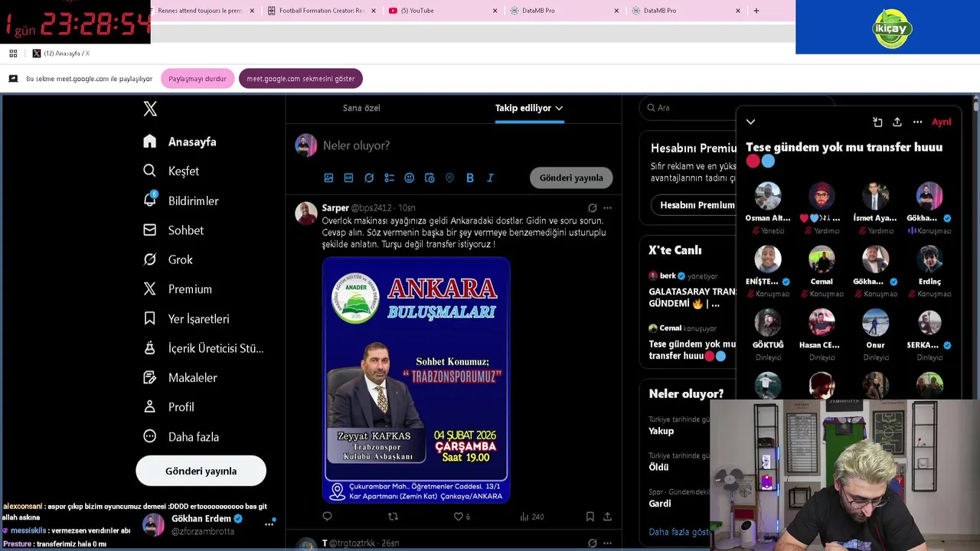The image size is (980, 551).
Task: Click Hesabını Premium subscribe button
Action: pos(696,205)
